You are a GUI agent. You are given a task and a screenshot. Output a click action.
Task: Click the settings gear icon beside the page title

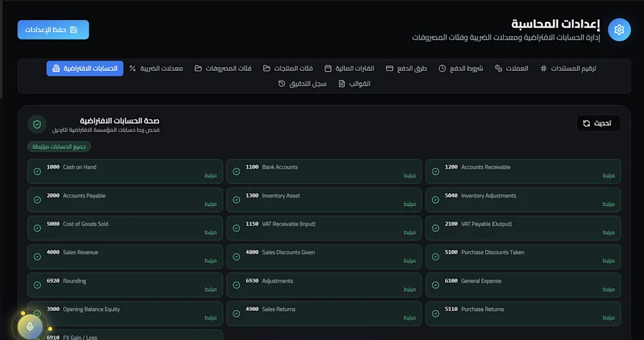(x=619, y=30)
